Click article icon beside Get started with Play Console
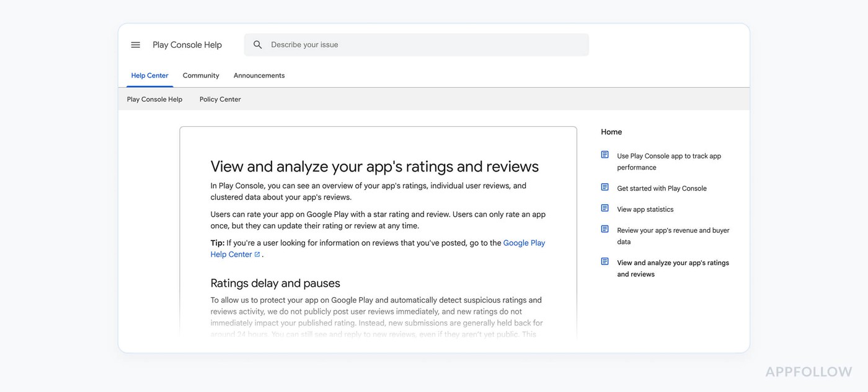 [604, 187]
